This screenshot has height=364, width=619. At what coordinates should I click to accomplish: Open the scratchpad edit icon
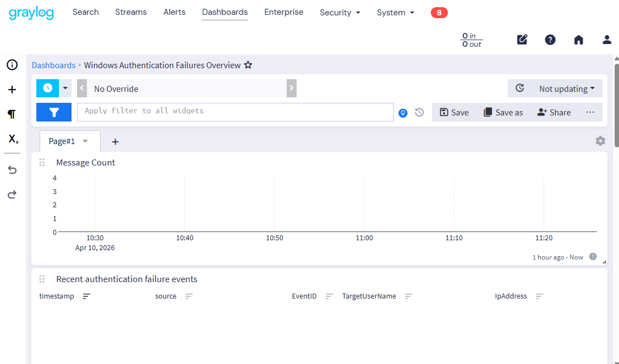(522, 40)
